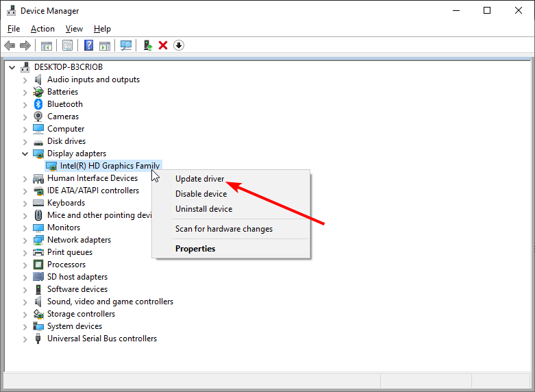Expand the Network adapters category
This screenshot has height=392, width=535.
25,240
